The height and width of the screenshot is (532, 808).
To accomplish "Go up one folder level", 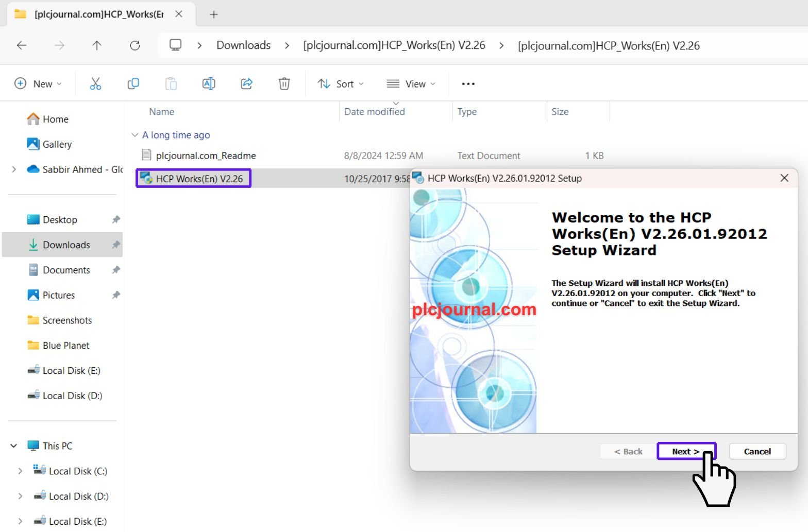I will pos(97,45).
